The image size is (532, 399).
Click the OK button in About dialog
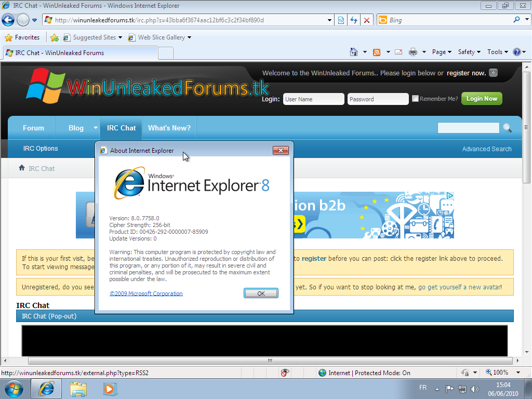point(261,293)
